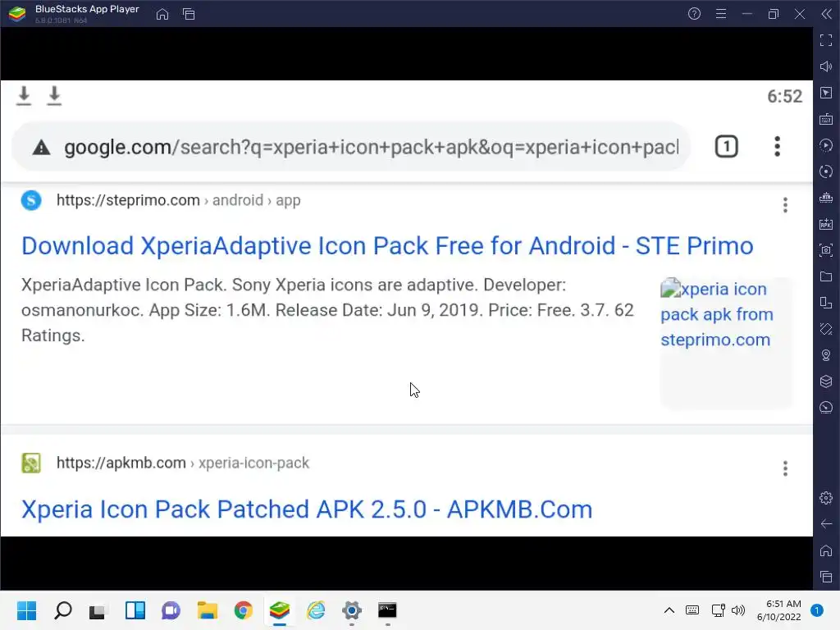Click the rotate screen icon in sidebar

pos(826,303)
